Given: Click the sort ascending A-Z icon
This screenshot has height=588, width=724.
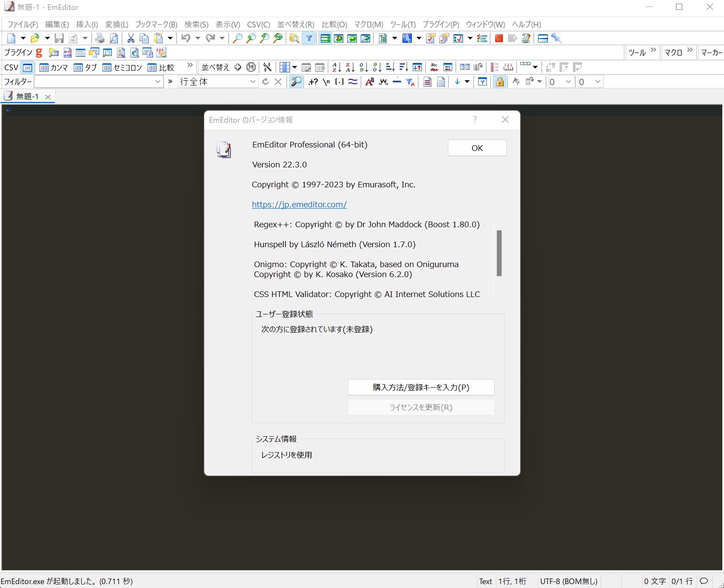Looking at the screenshot, I should point(336,67).
